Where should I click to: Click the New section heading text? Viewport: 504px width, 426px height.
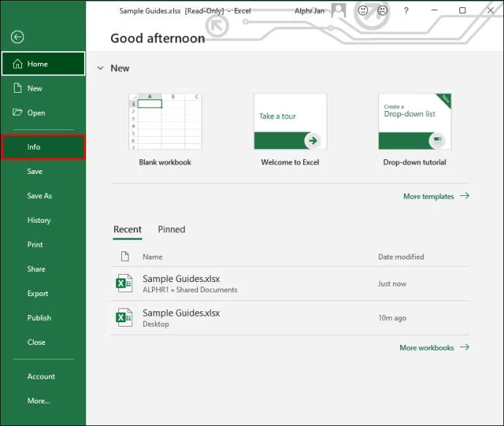pyautogui.click(x=120, y=68)
